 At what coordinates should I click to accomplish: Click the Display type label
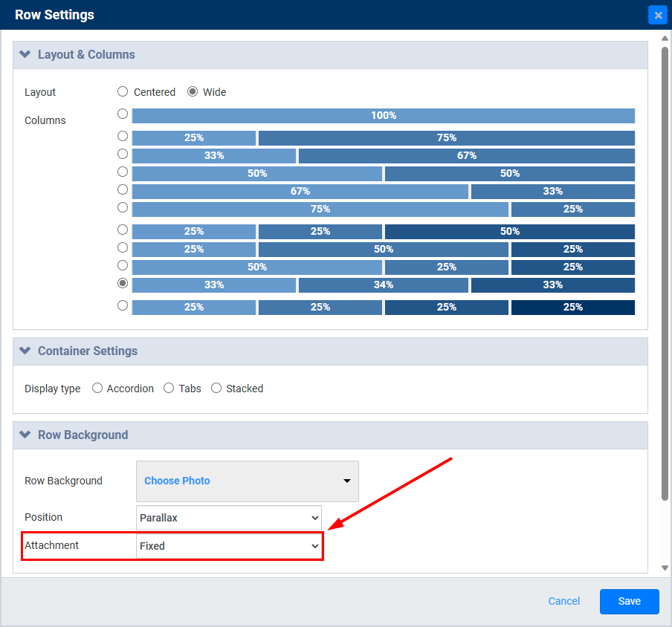tap(52, 389)
